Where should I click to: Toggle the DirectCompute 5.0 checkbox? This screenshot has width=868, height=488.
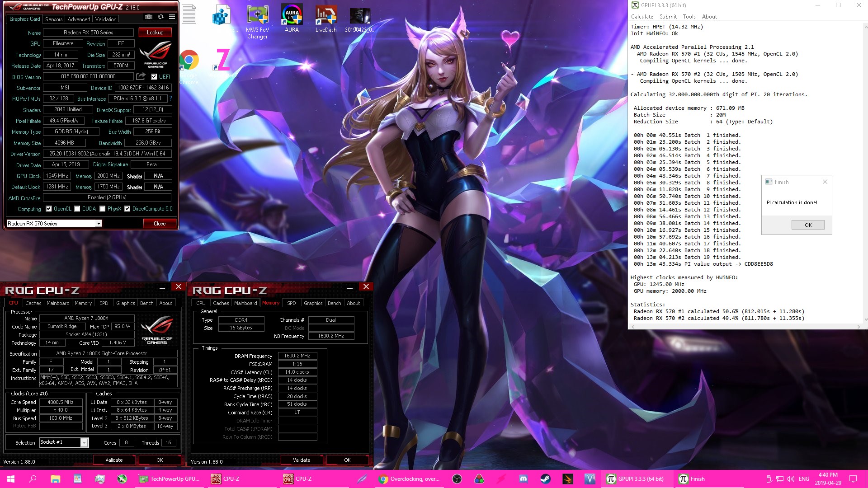pyautogui.click(x=127, y=209)
